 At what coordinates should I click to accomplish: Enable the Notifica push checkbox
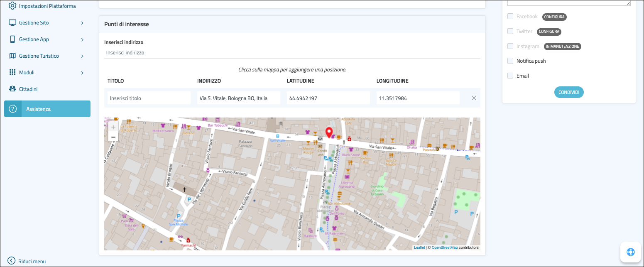click(510, 61)
